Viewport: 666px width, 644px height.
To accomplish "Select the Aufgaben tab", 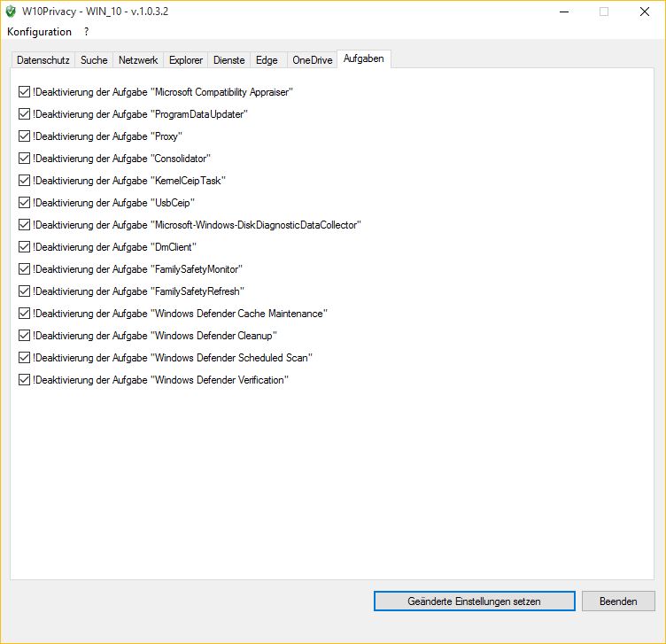I will click(x=364, y=58).
